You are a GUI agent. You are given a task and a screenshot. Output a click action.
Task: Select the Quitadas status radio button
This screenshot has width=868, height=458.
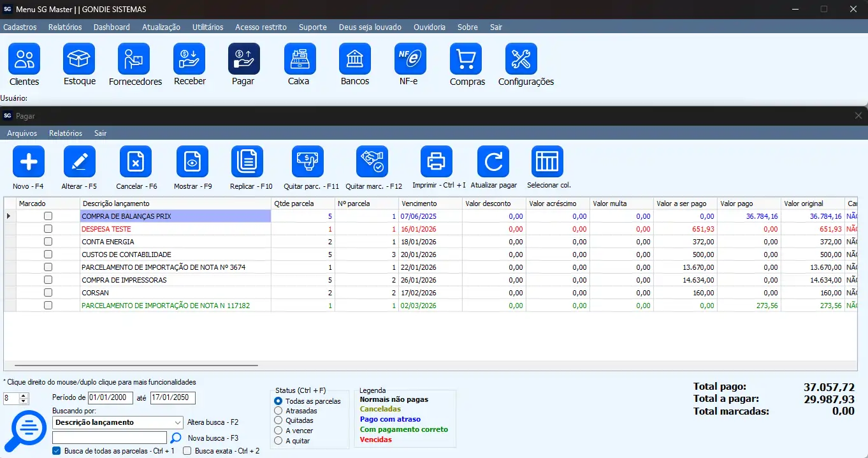[x=278, y=420]
